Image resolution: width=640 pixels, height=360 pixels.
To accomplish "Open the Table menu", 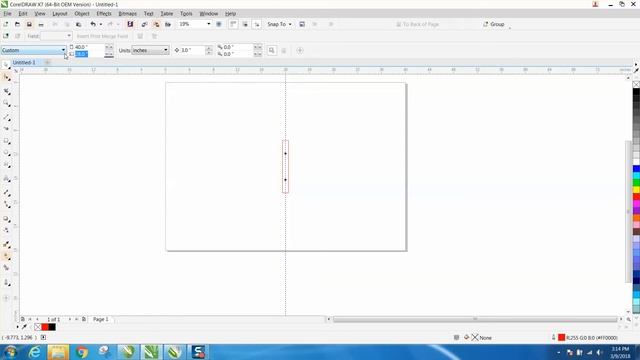I will pyautogui.click(x=167, y=13).
